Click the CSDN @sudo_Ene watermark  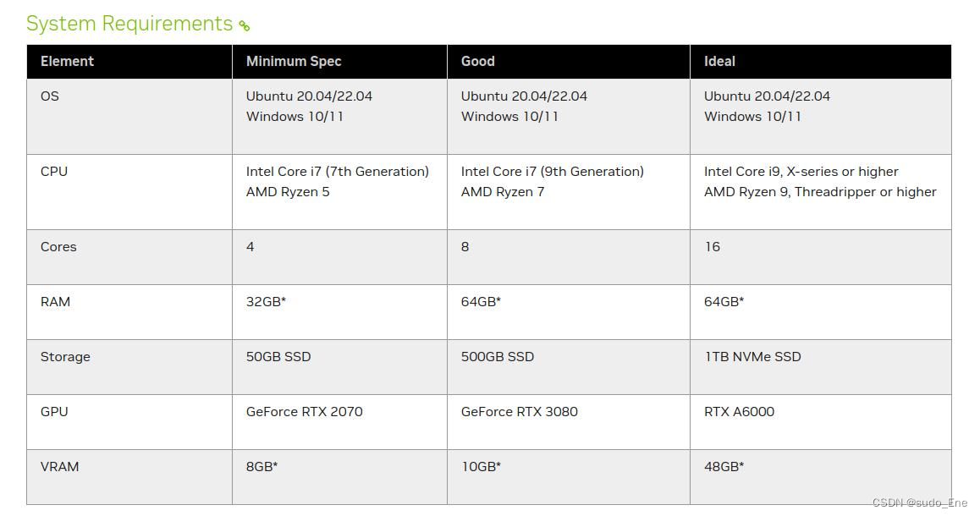pyautogui.click(x=919, y=502)
